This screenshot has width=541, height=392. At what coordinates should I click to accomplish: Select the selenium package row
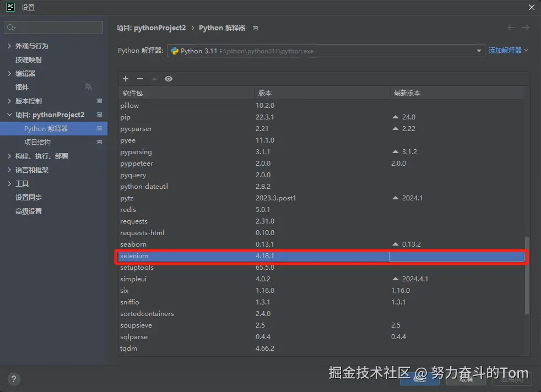coord(322,256)
